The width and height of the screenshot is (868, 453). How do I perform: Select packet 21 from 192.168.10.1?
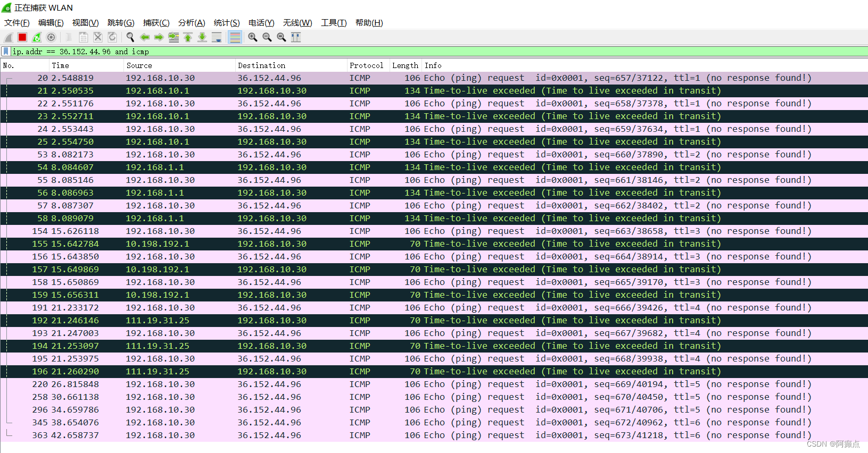point(434,91)
